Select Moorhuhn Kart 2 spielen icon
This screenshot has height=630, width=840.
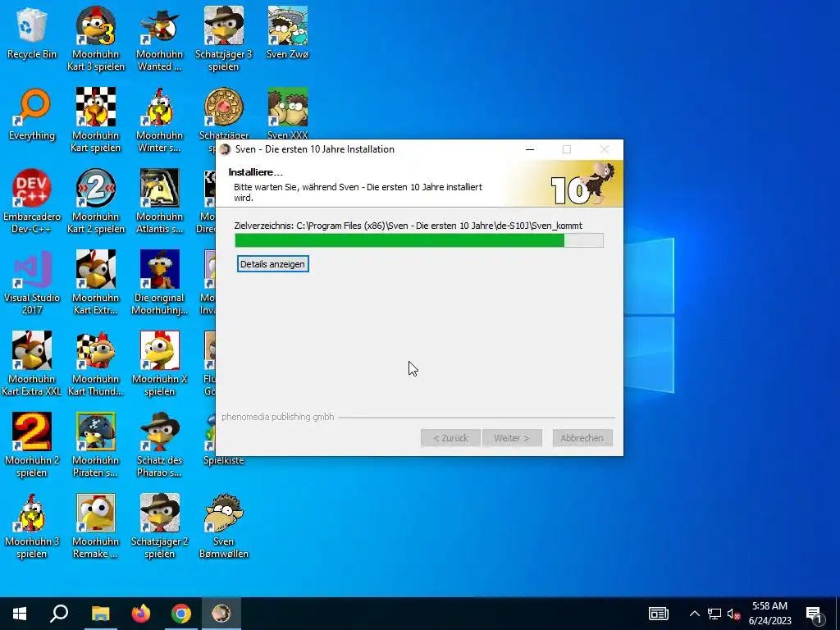coord(96,202)
